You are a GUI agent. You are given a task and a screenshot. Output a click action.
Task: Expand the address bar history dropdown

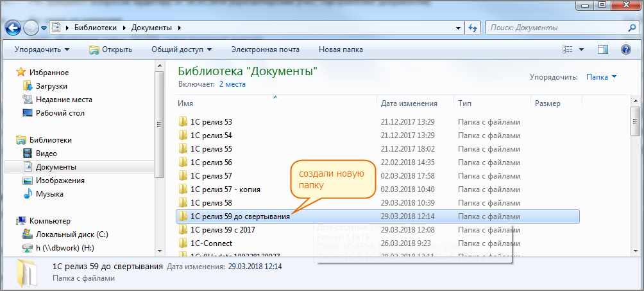459,28
